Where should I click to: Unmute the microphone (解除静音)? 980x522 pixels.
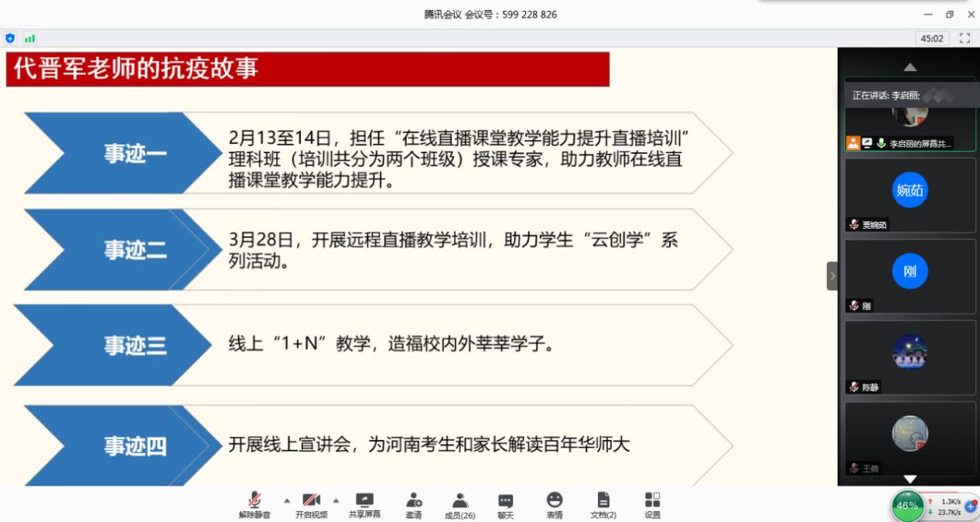click(x=254, y=504)
